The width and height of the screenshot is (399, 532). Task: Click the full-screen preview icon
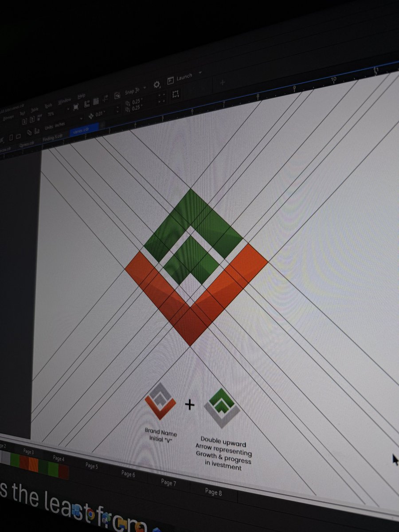76,107
